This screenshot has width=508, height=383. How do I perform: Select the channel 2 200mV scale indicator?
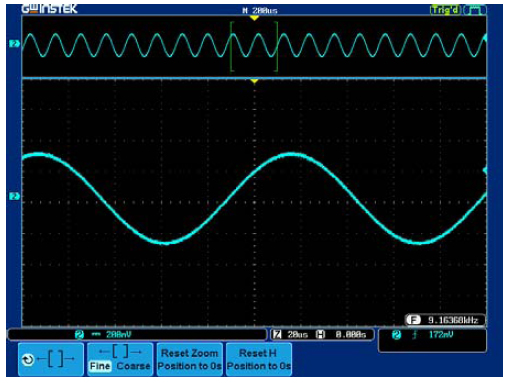(103, 334)
